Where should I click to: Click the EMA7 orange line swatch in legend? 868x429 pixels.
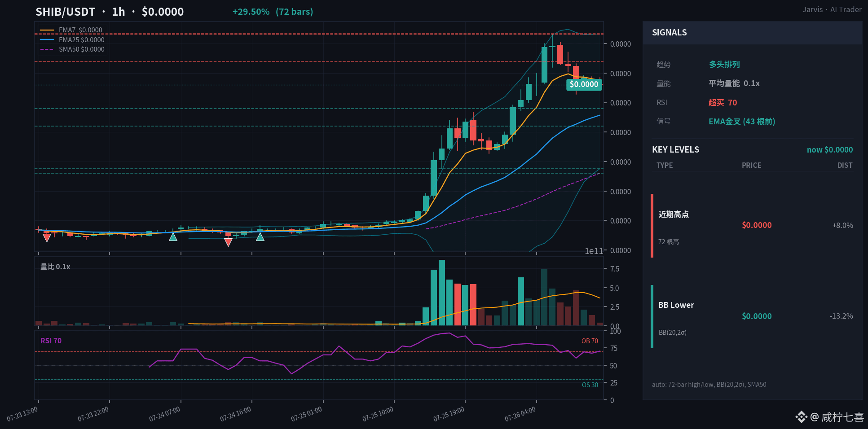(x=47, y=30)
